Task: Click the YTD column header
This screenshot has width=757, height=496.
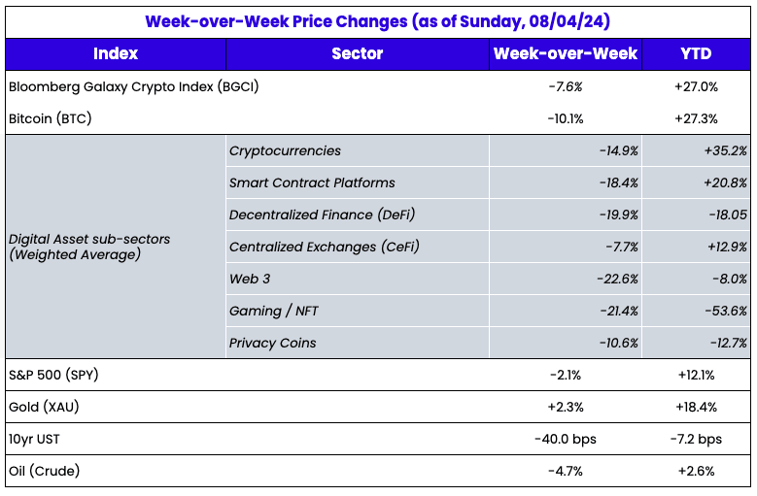Action: click(695, 54)
